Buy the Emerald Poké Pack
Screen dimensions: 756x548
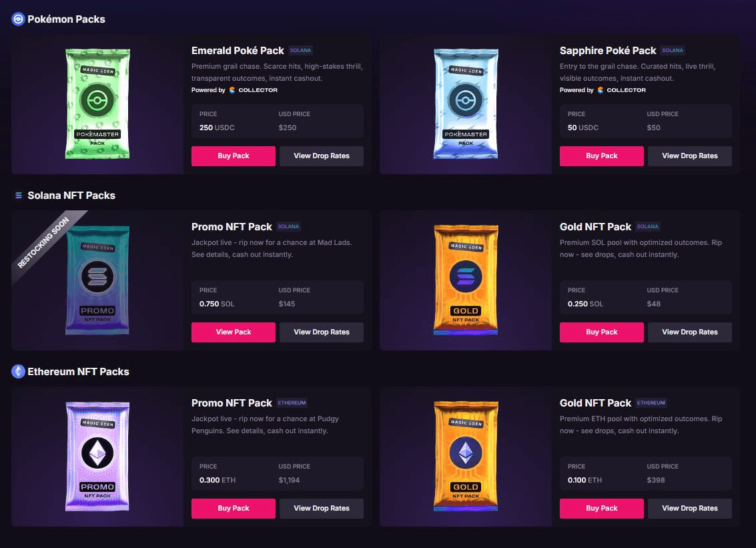tap(234, 156)
